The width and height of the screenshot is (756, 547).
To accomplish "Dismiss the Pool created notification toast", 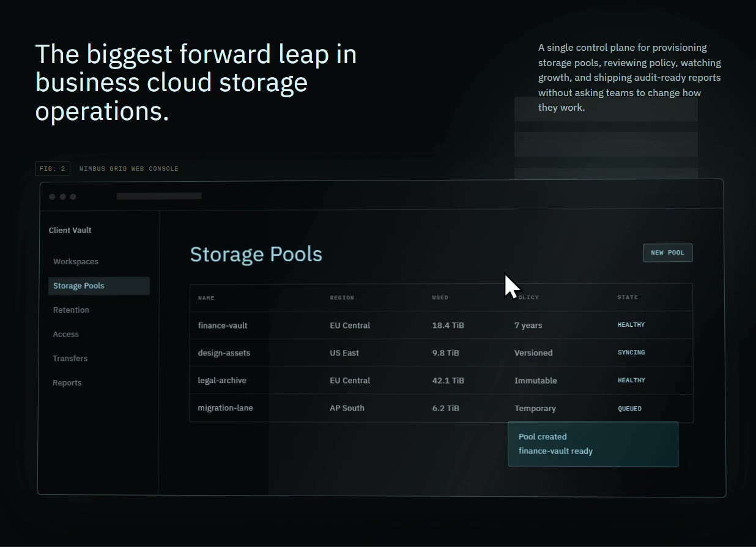I will (593, 444).
